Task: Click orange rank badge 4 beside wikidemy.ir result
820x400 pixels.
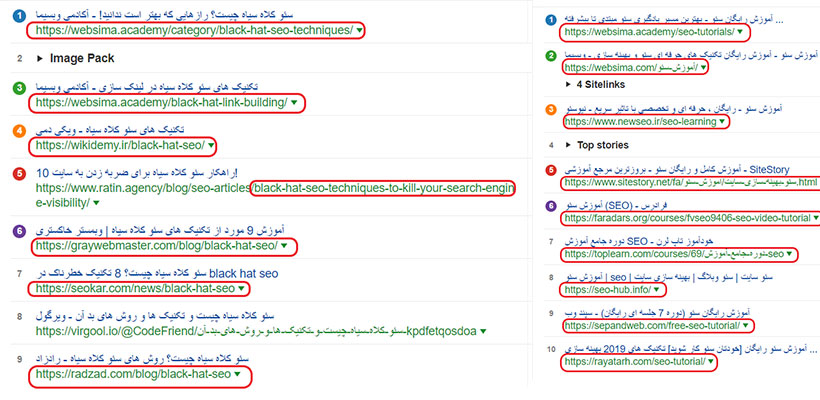Action: coord(20,131)
